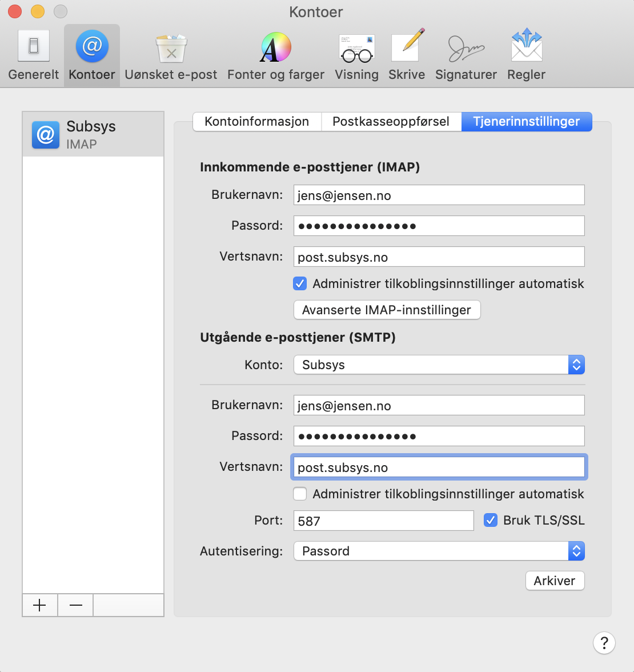The height and width of the screenshot is (672, 634).
Task: Click the SMTP Brukernavn field
Action: click(439, 406)
